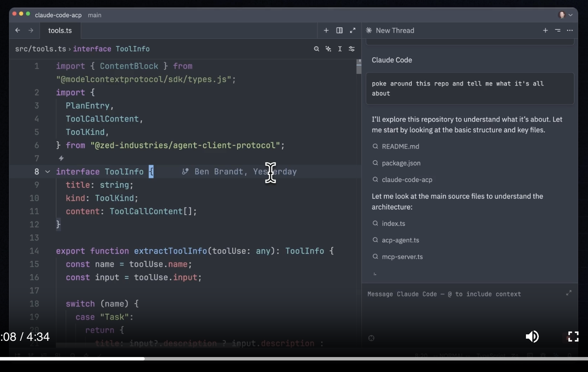This screenshot has width=588, height=372.
Task: Select the tools.ts tab
Action: (x=60, y=30)
